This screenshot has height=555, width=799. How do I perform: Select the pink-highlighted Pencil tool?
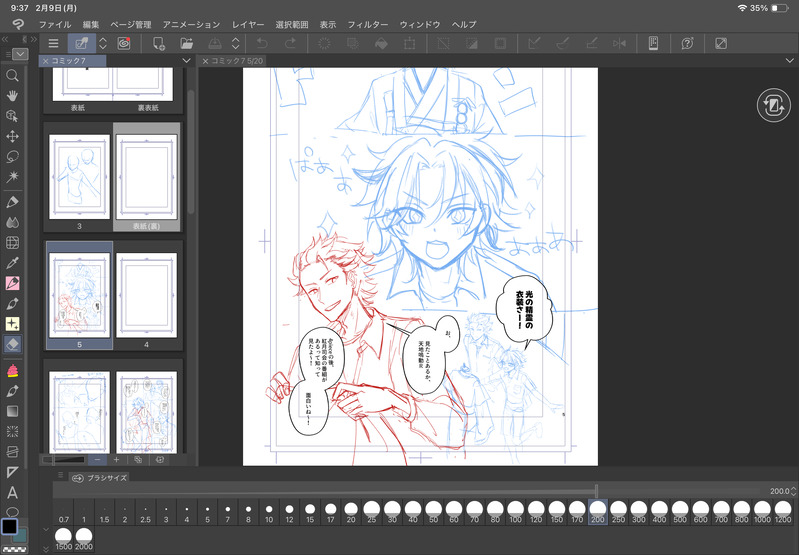tap(12, 283)
